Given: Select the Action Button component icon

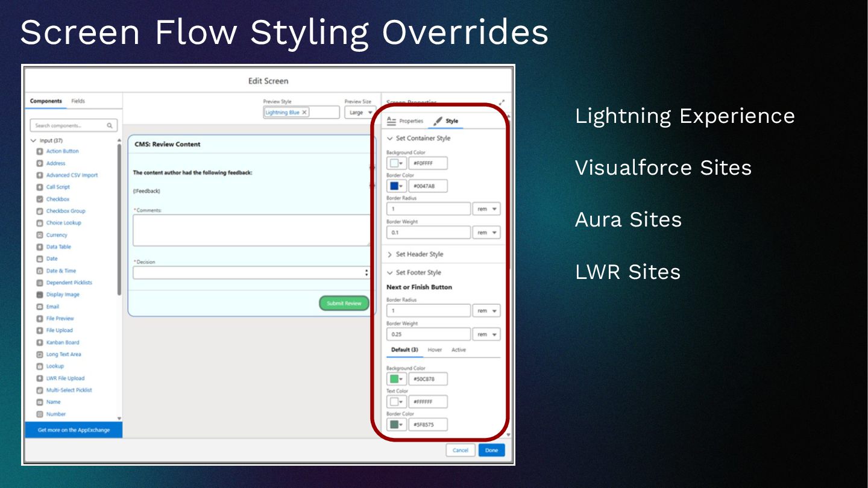Looking at the screenshot, I should point(40,151).
